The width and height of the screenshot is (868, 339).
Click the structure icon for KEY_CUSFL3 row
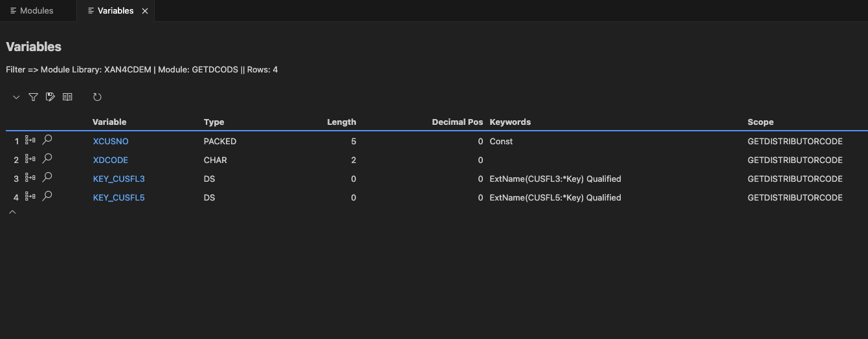(30, 178)
